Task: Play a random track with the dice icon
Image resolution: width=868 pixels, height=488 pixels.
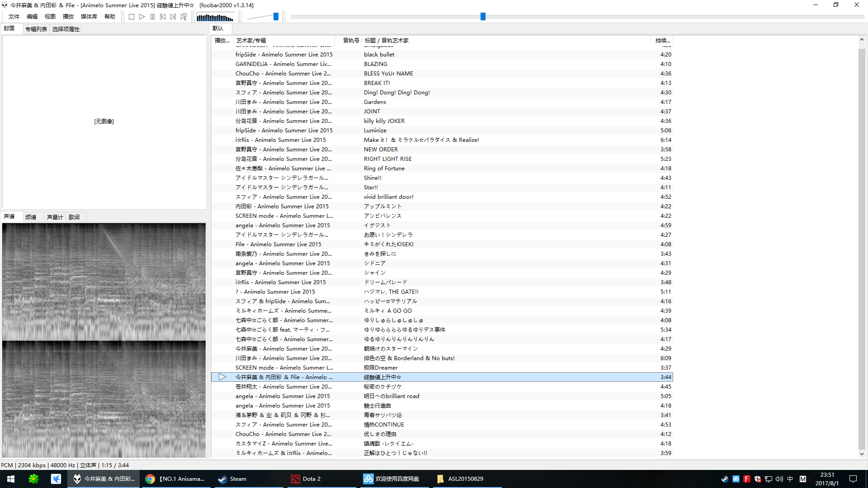Action: pyautogui.click(x=184, y=17)
